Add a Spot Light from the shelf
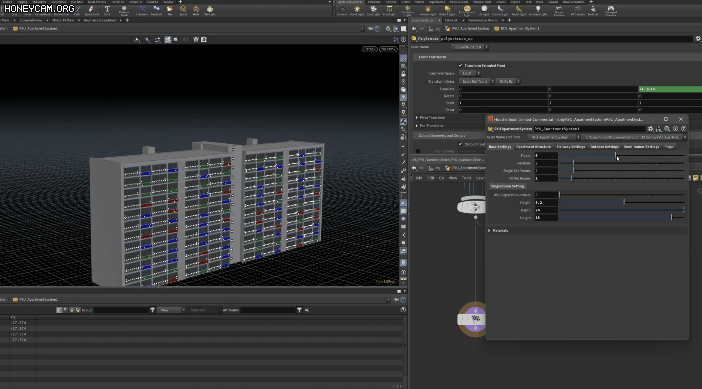 click(373, 10)
